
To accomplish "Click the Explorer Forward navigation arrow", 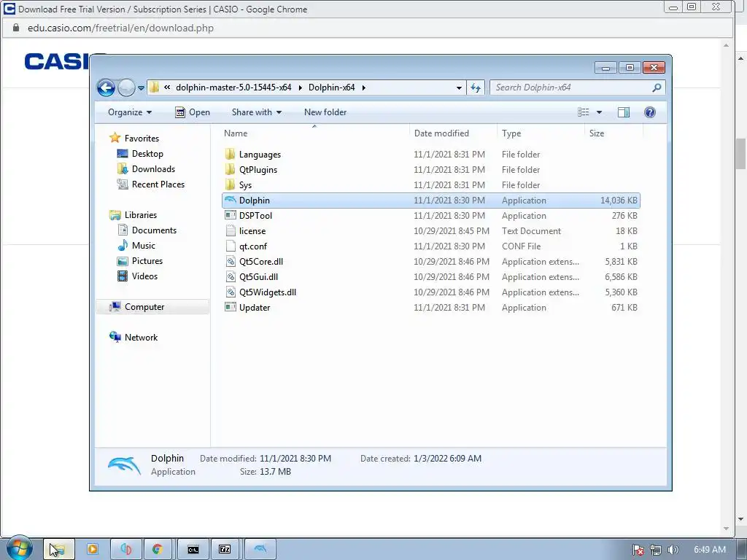I will [126, 87].
